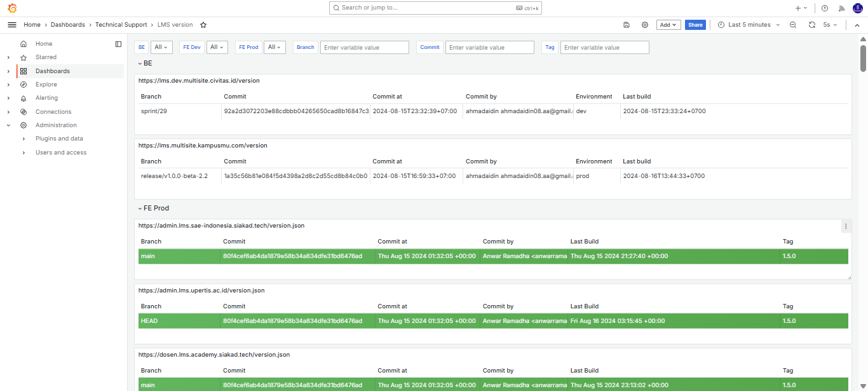This screenshot has width=868, height=391.
Task: Go to Technical Support breadcrumb link
Action: tap(121, 25)
